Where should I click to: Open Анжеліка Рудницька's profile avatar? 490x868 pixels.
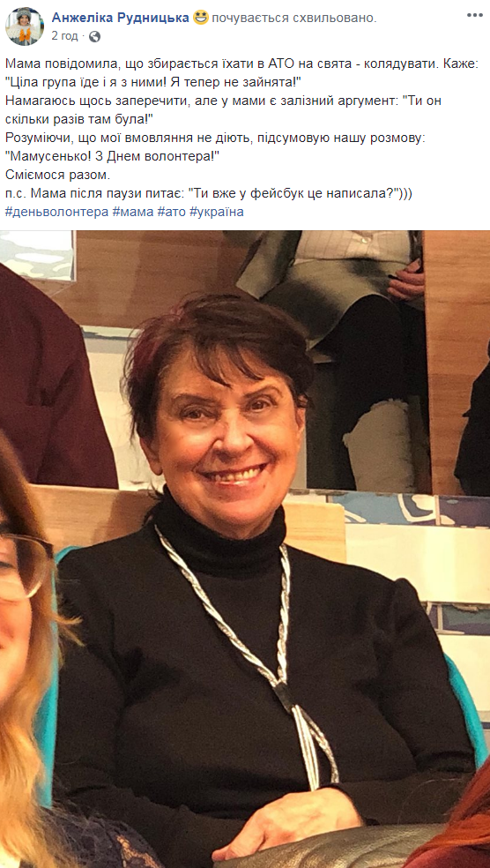point(25,26)
